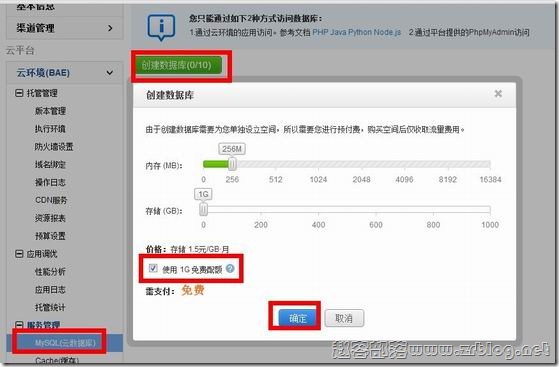Click the 256M tooltip above memory slider
The image size is (559, 367).
[x=232, y=149]
